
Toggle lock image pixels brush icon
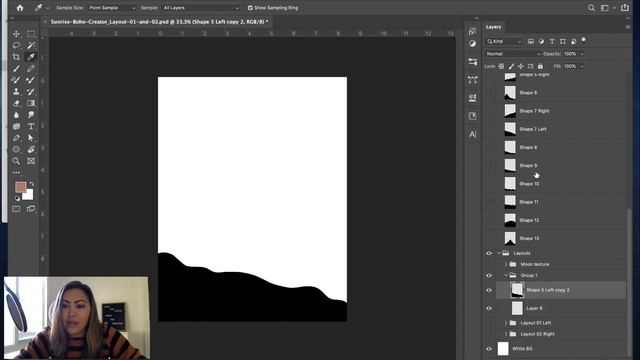coord(511,66)
